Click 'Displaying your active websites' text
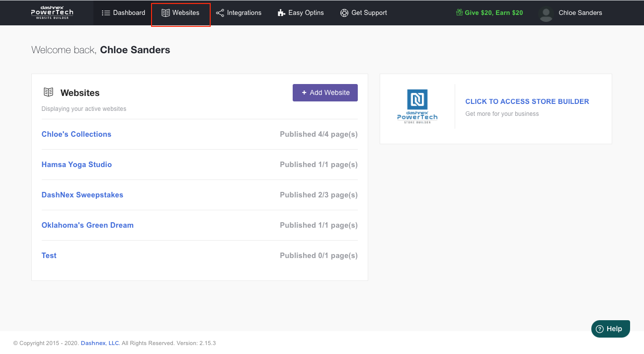 coord(84,109)
